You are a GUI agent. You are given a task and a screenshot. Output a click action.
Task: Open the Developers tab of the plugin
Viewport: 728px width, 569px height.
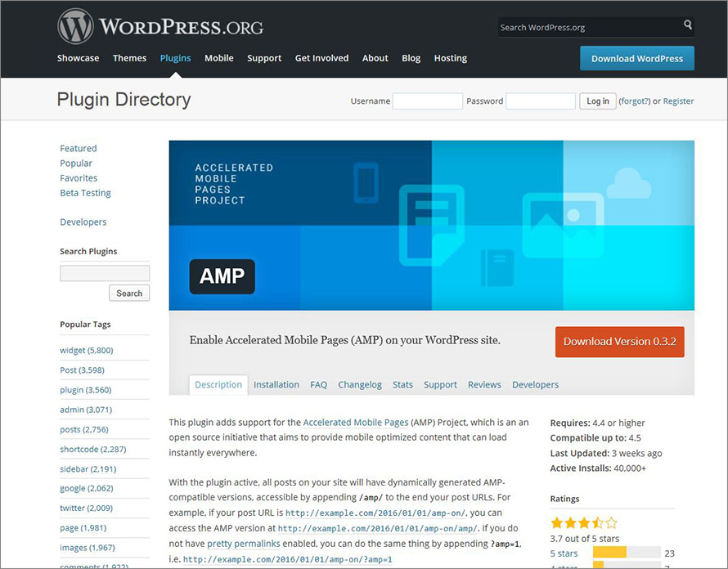tap(535, 385)
